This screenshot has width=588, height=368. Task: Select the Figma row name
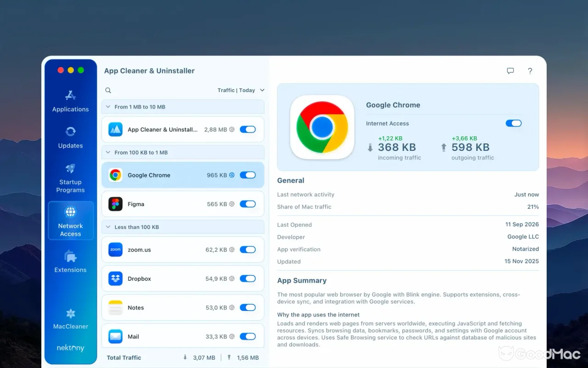[136, 204]
